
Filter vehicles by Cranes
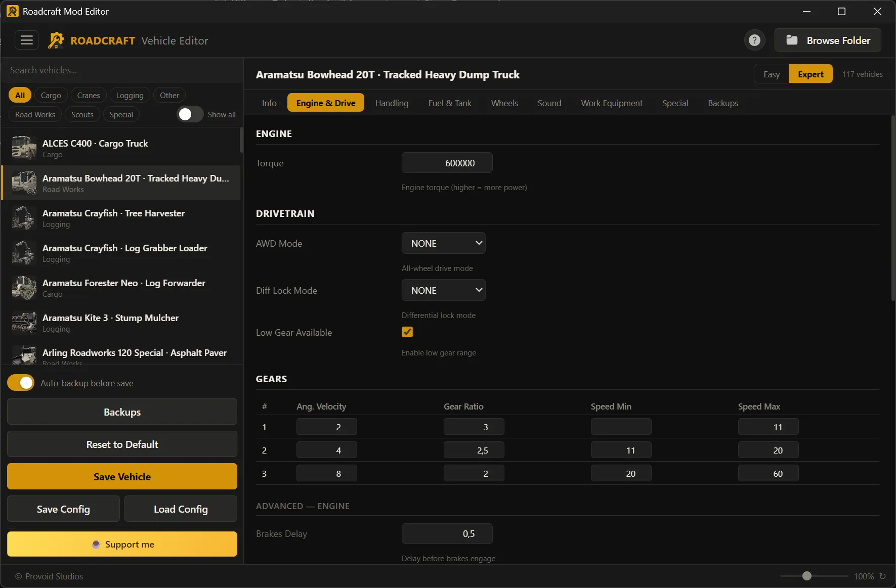89,95
